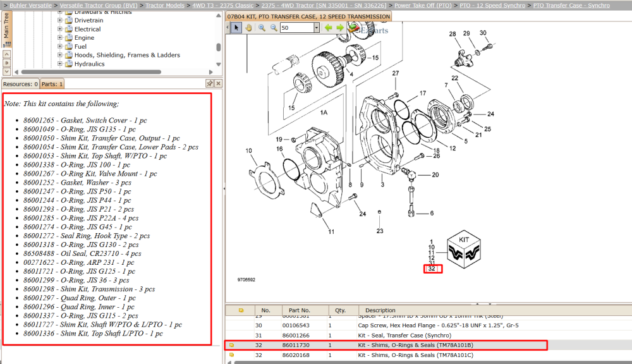Open the Power Take Off (PTO) breadcrumb
The image size is (632, 364).
423,5
